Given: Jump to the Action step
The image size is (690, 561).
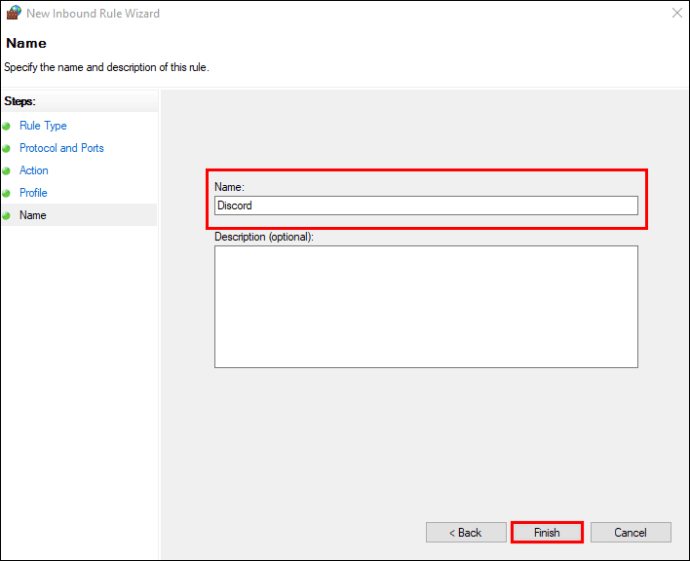Looking at the screenshot, I should tap(34, 171).
